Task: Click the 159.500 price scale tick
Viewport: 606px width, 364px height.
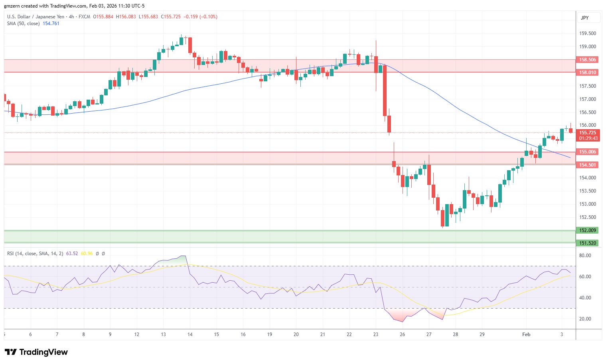Action: coord(588,33)
